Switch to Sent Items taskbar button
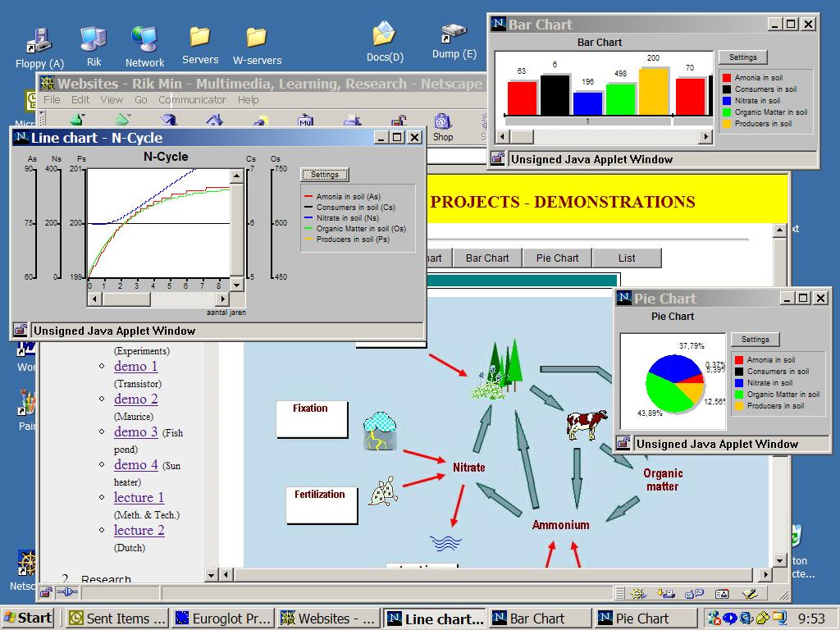 coord(116,619)
